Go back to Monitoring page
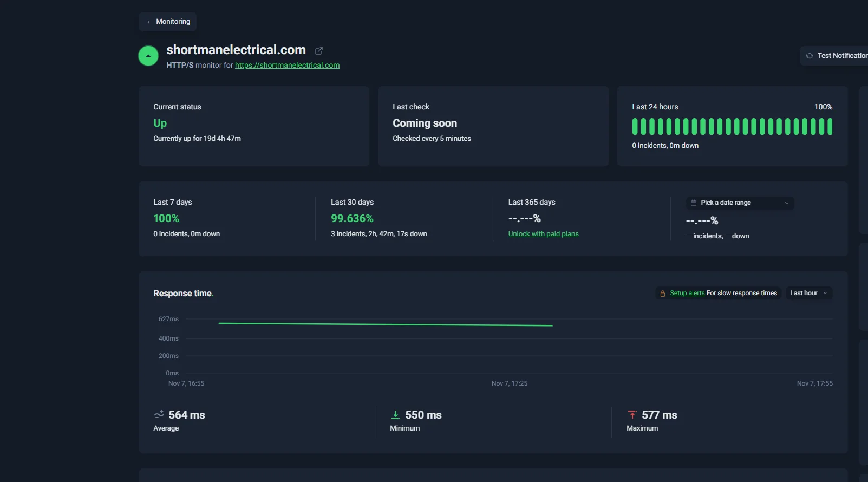This screenshot has width=868, height=482. point(167,22)
